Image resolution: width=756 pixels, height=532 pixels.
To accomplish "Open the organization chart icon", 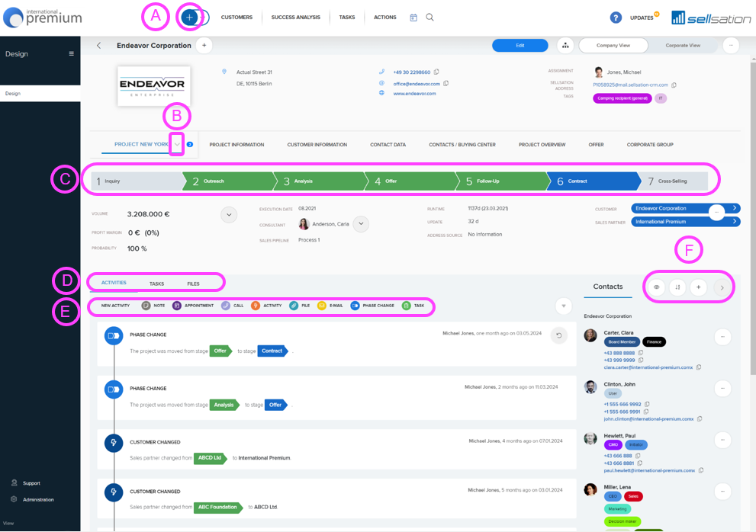I will click(565, 45).
